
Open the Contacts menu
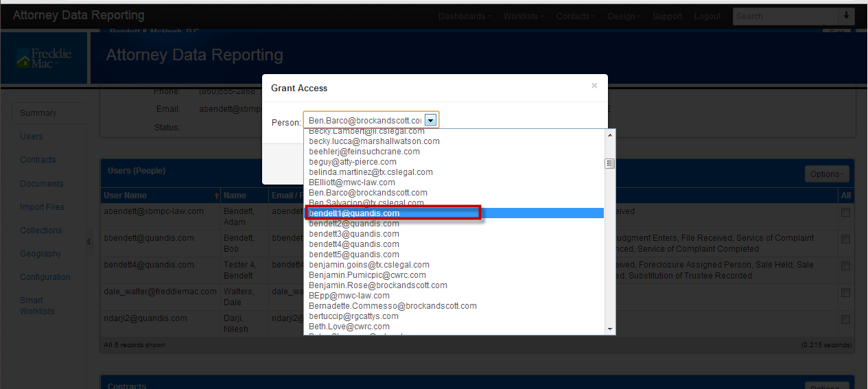(x=576, y=16)
